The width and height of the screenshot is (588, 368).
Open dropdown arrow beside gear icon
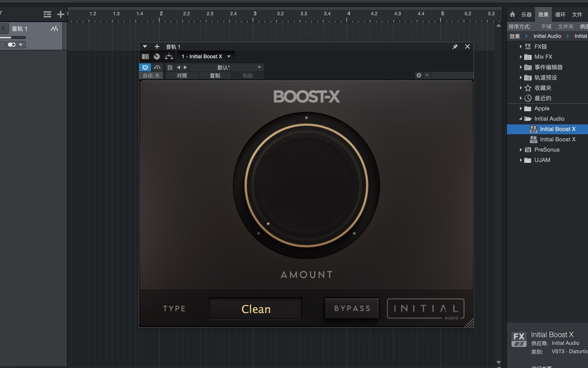(427, 75)
